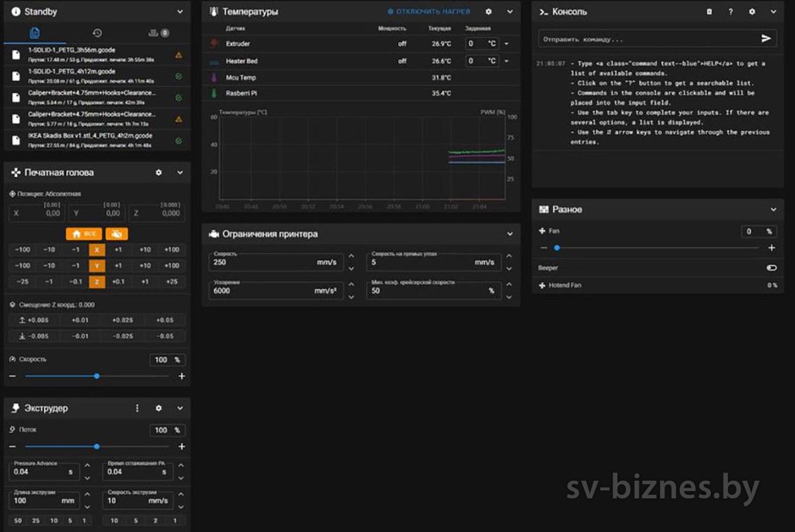Viewport: 795px width, 532px height.
Task: Open Печатная голова panel settings gear
Action: point(158,172)
